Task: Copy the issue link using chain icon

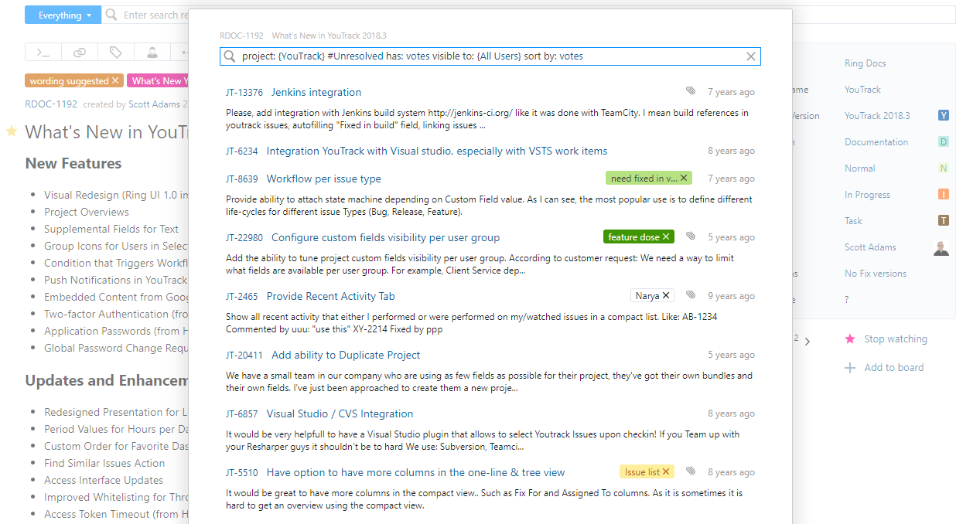Action: tap(78, 52)
